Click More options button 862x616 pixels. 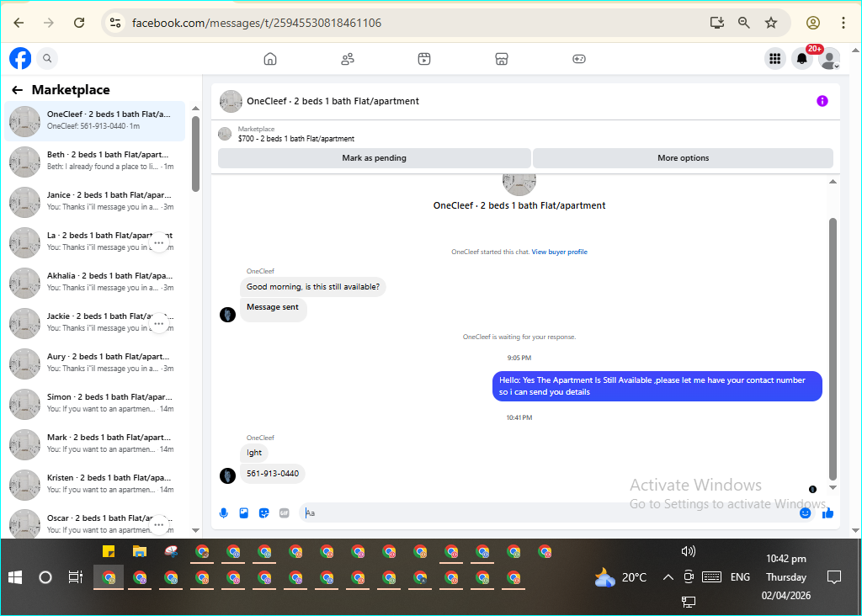click(683, 157)
